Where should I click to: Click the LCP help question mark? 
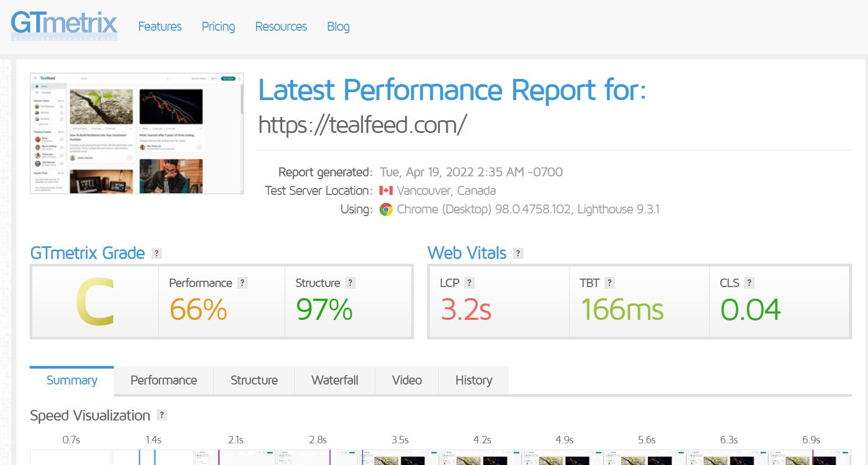469,283
